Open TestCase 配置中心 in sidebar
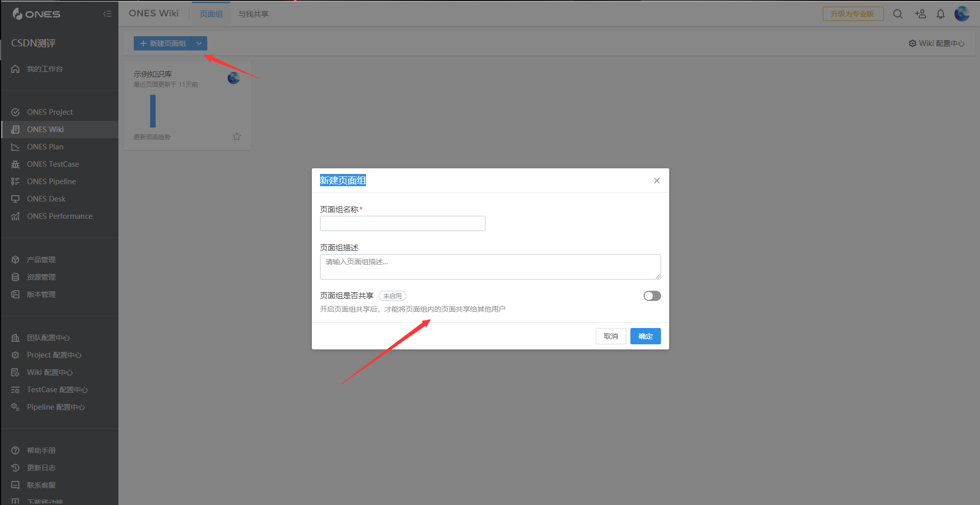Image resolution: width=980 pixels, height=505 pixels. pos(60,390)
